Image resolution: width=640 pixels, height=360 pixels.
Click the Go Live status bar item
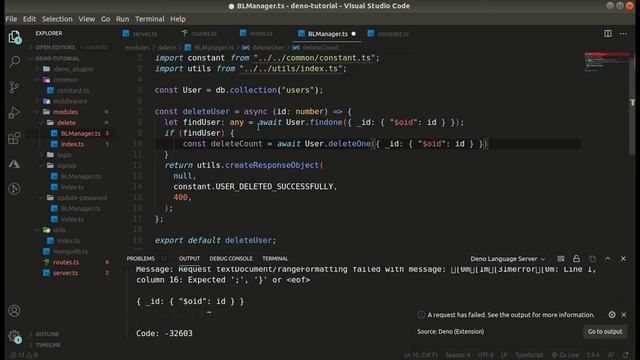[x=565, y=355]
